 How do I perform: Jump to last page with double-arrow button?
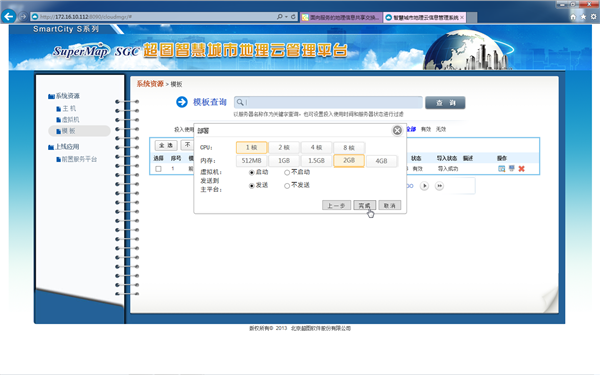point(439,186)
